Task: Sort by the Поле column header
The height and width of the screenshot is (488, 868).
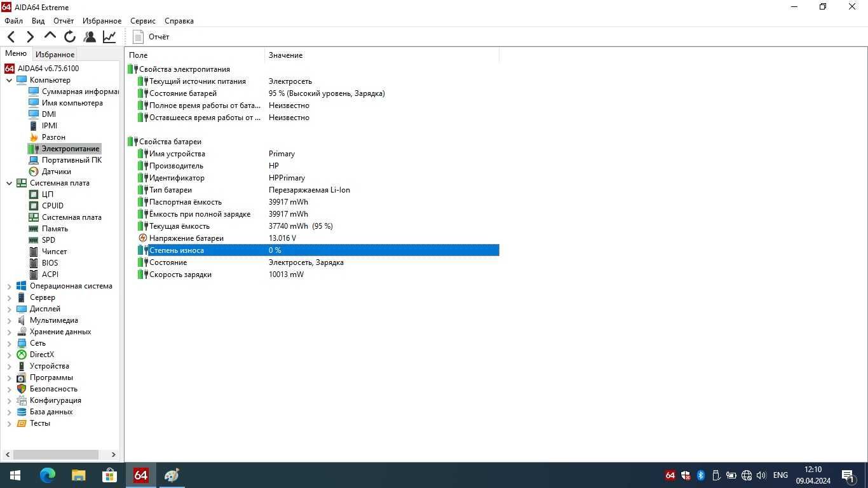Action: click(x=194, y=55)
